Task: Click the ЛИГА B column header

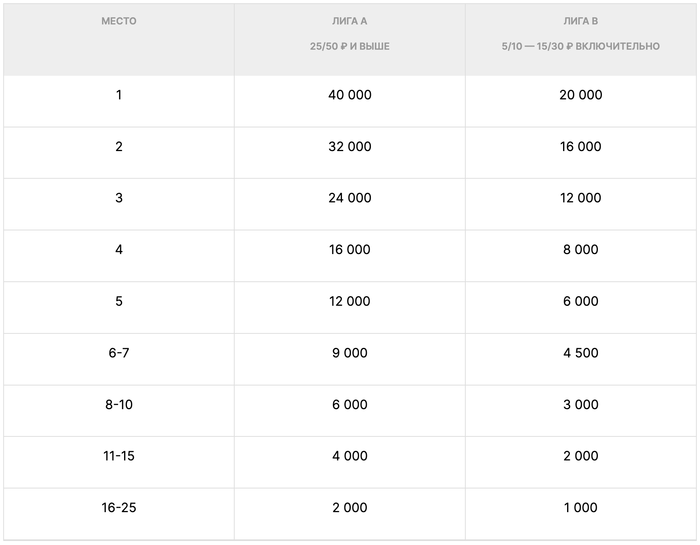Action: tap(581, 21)
